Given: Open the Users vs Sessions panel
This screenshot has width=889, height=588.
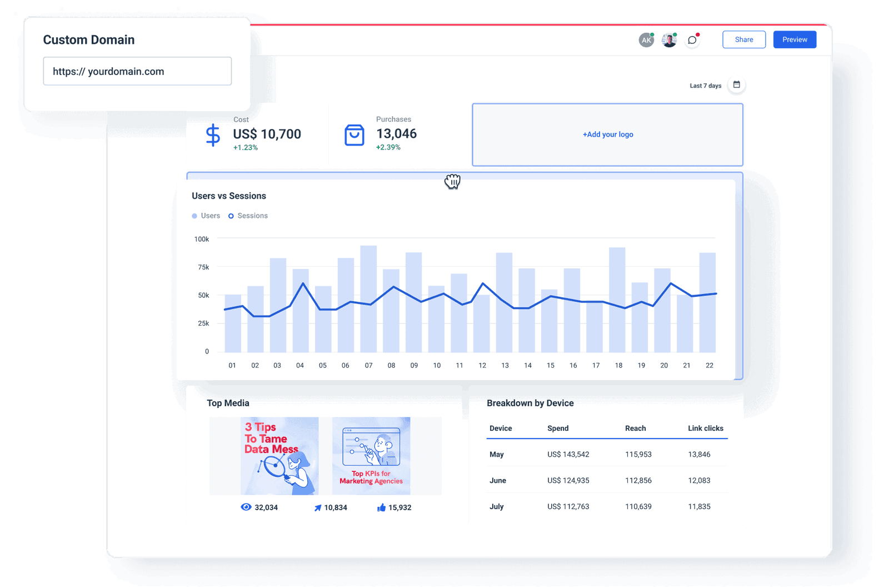Looking at the screenshot, I should click(x=229, y=196).
